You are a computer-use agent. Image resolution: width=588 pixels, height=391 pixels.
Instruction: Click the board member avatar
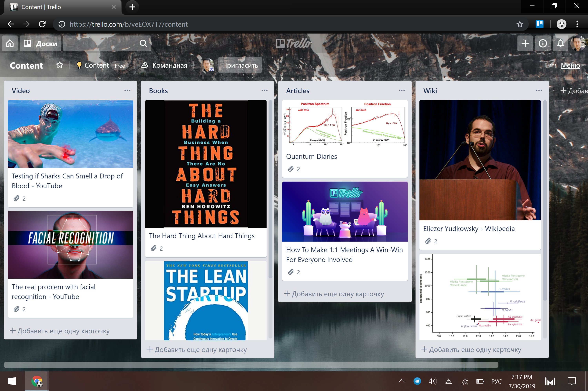point(207,65)
